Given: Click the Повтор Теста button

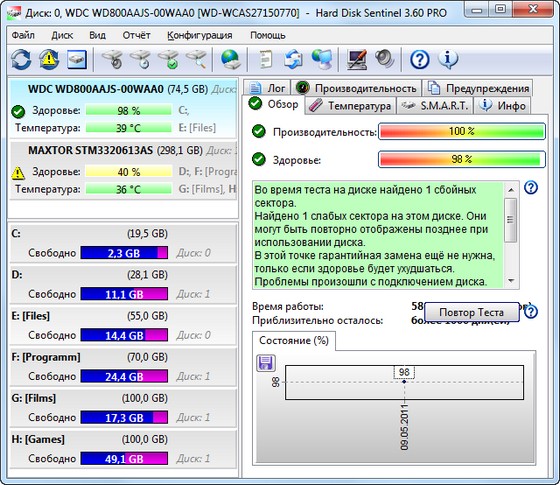Looking at the screenshot, I should (471, 312).
